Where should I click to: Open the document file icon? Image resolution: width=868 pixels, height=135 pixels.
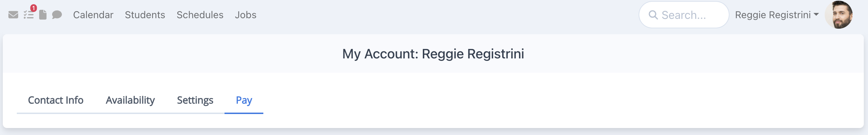(43, 15)
